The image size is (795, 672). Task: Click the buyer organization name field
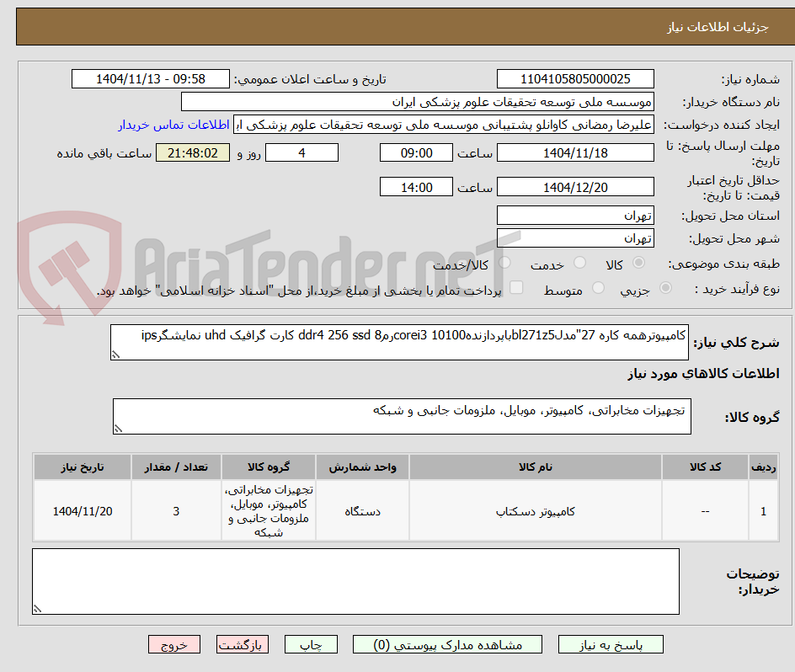tap(417, 102)
